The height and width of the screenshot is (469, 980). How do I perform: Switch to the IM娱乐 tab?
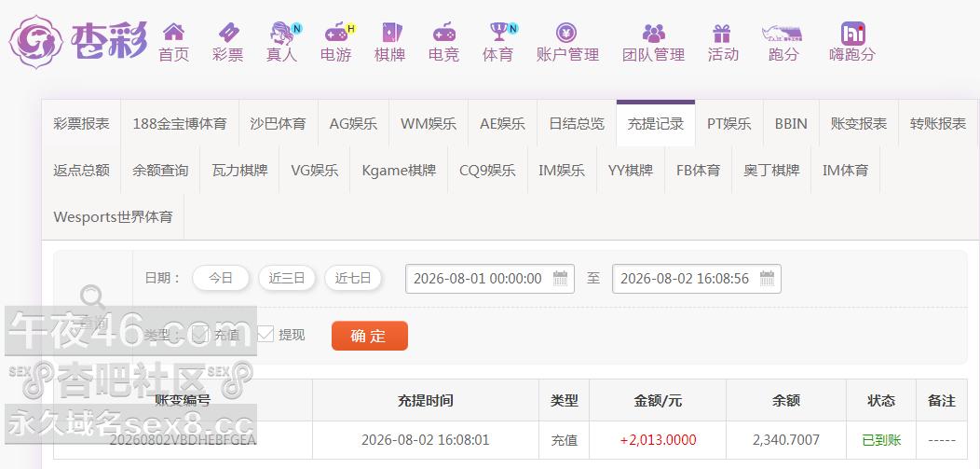point(562,170)
